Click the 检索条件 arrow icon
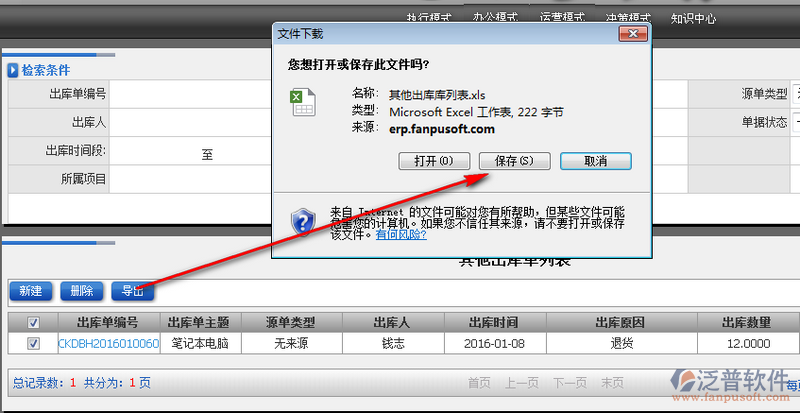The height and width of the screenshot is (413, 800). pyautogui.click(x=13, y=70)
